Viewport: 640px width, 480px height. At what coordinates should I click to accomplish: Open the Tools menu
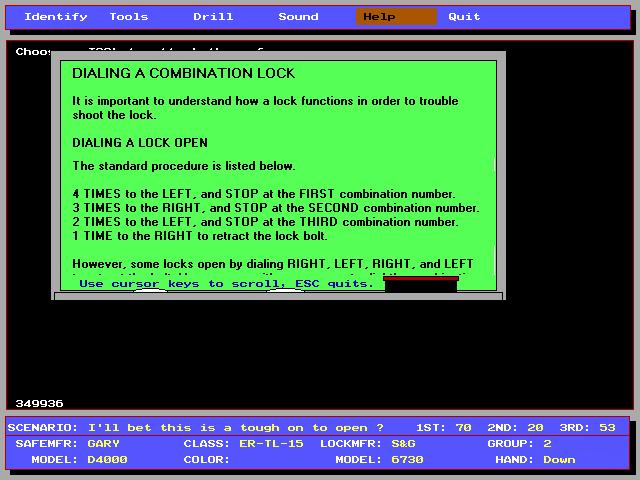(x=129, y=17)
